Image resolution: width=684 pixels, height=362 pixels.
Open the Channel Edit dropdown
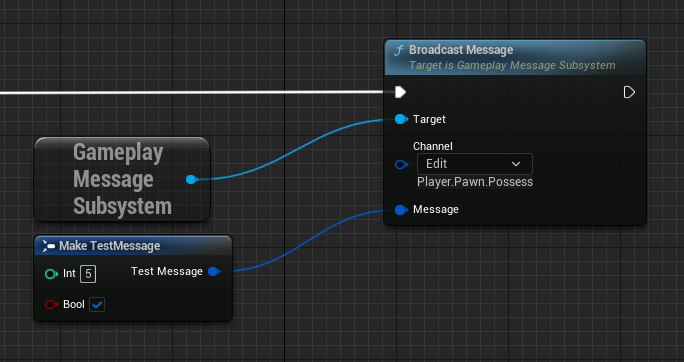point(475,164)
